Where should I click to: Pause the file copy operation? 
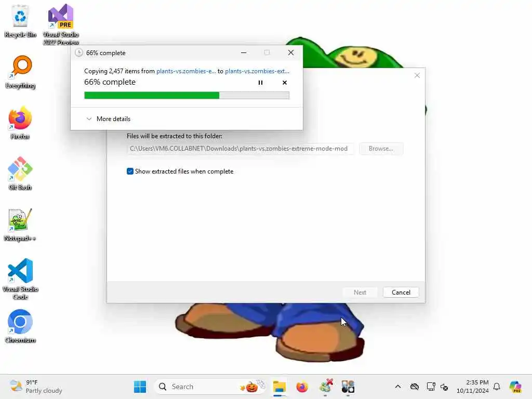(x=260, y=83)
